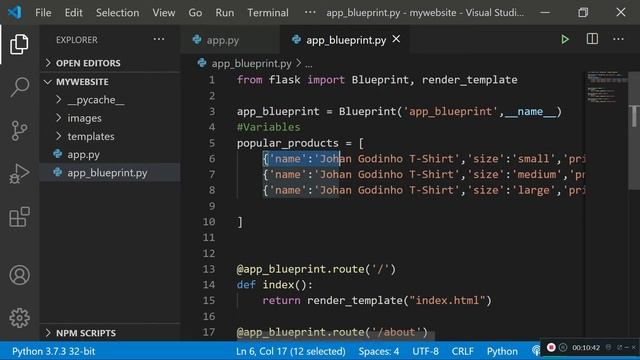640x360 pixels.
Task: Click the code minimap preview
Action: [606, 87]
